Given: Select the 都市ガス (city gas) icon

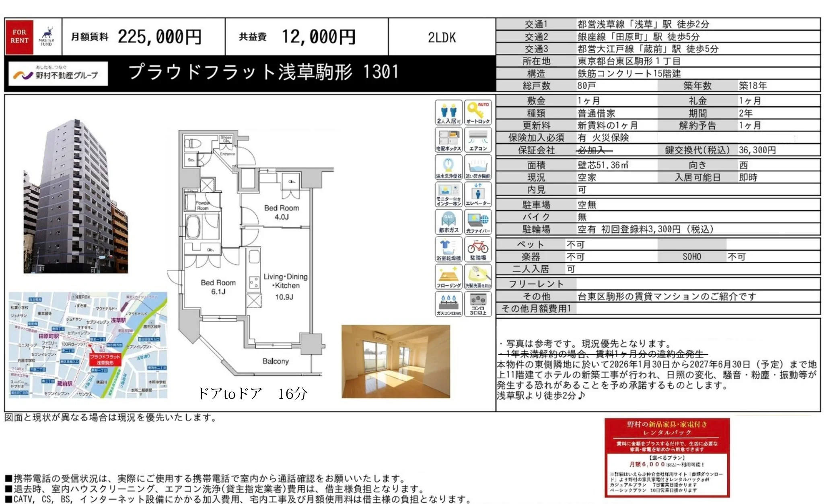Looking at the screenshot, I should coord(448,221).
